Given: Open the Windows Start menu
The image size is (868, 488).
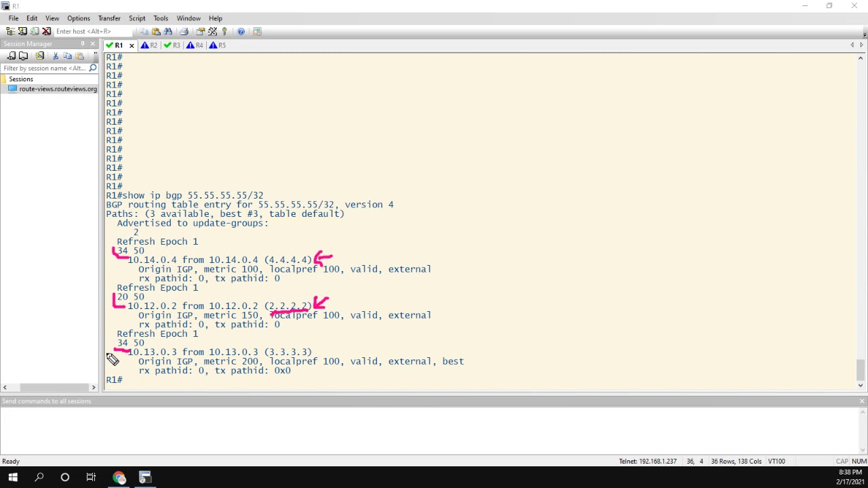Looking at the screenshot, I should [x=13, y=478].
